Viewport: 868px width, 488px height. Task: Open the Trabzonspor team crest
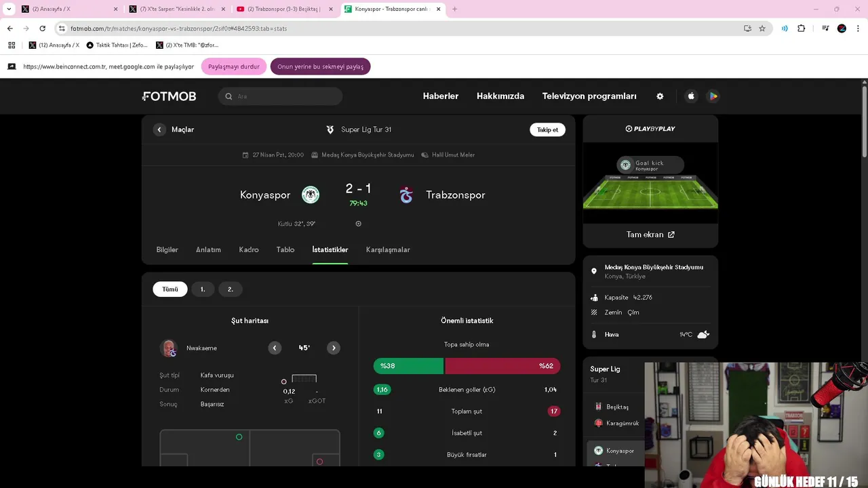(x=406, y=195)
